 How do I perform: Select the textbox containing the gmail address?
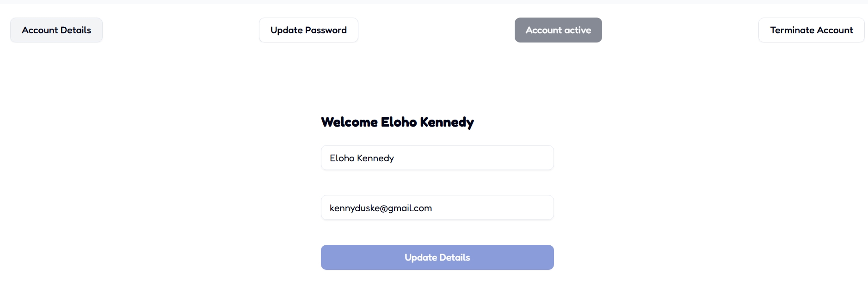click(x=437, y=207)
